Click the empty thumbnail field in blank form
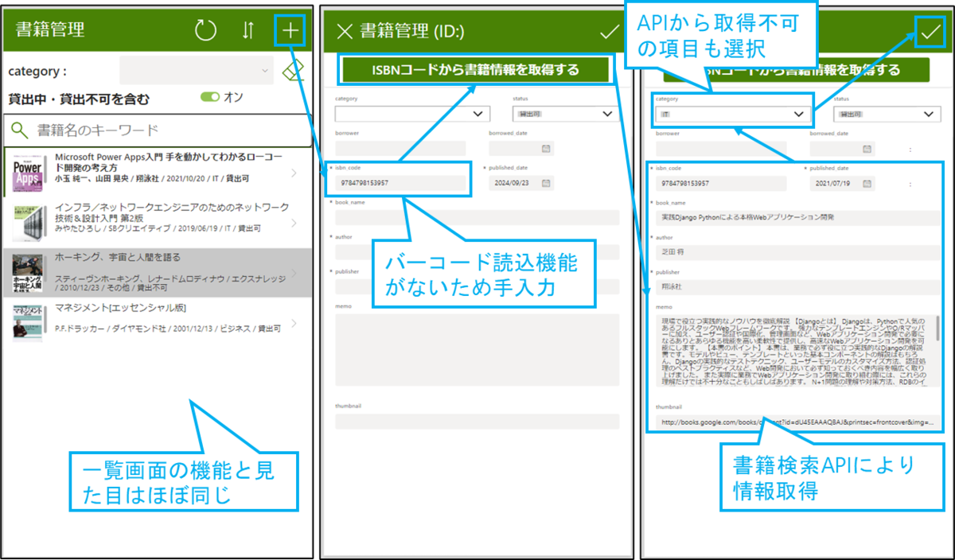The height and width of the screenshot is (560, 955). tap(477, 422)
